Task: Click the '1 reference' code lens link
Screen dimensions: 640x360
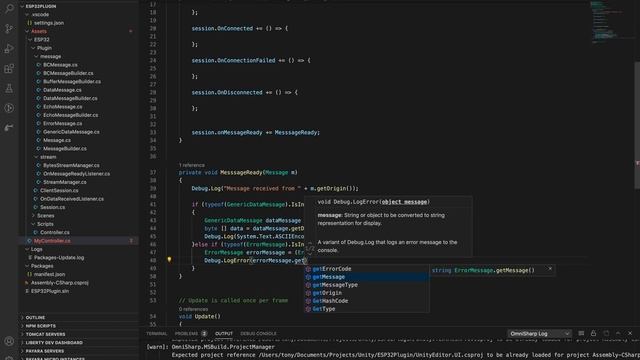Action: pyautogui.click(x=191, y=165)
